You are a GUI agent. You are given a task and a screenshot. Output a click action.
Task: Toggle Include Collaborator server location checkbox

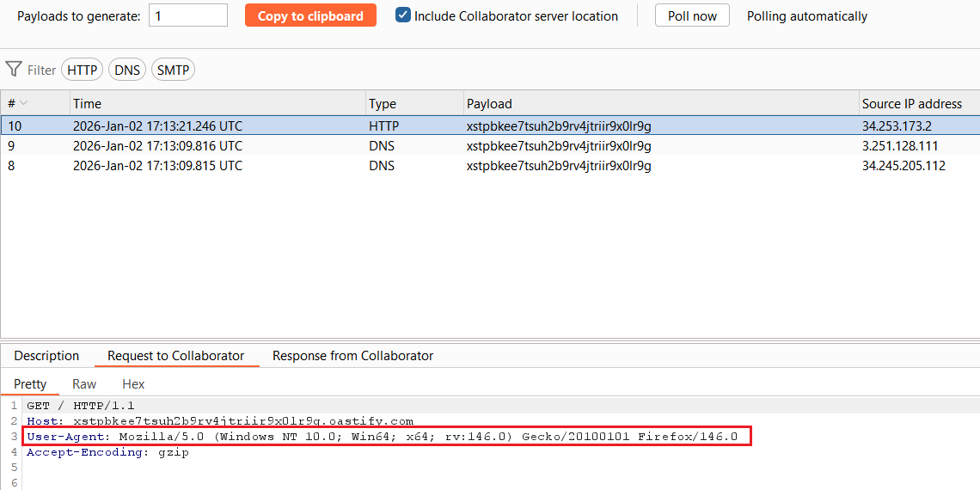click(403, 15)
